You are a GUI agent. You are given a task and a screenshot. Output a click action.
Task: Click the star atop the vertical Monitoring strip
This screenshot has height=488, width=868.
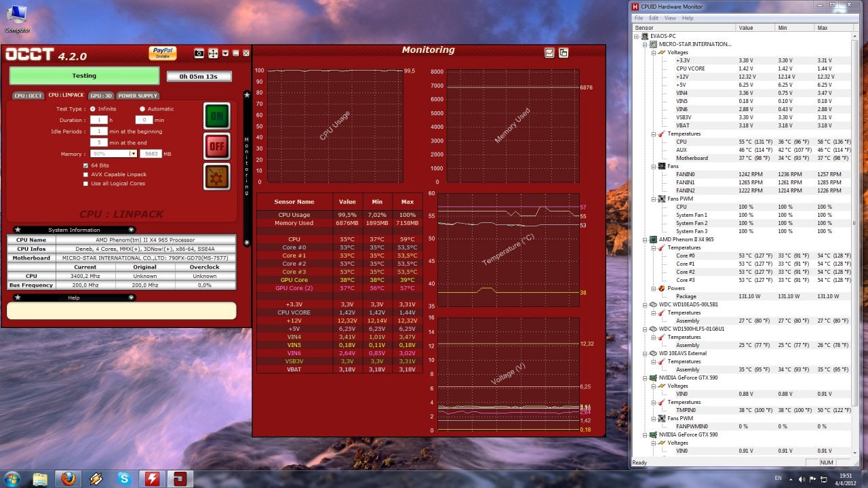click(247, 95)
